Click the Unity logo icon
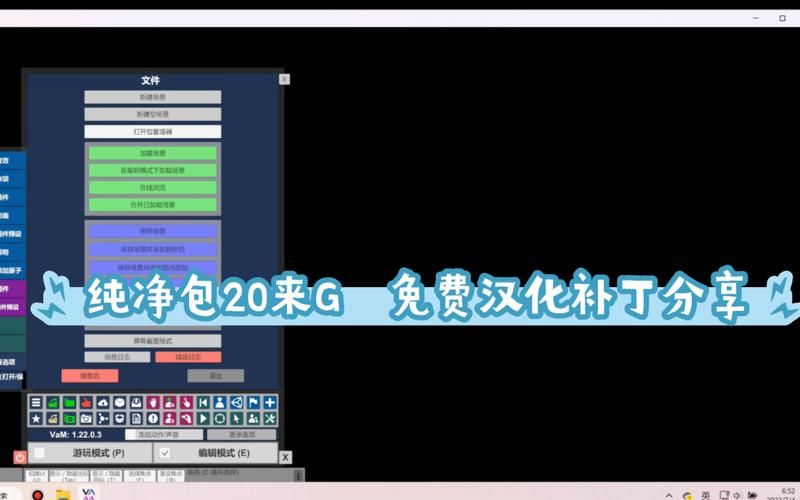This screenshot has width=800, height=500. coord(237,403)
